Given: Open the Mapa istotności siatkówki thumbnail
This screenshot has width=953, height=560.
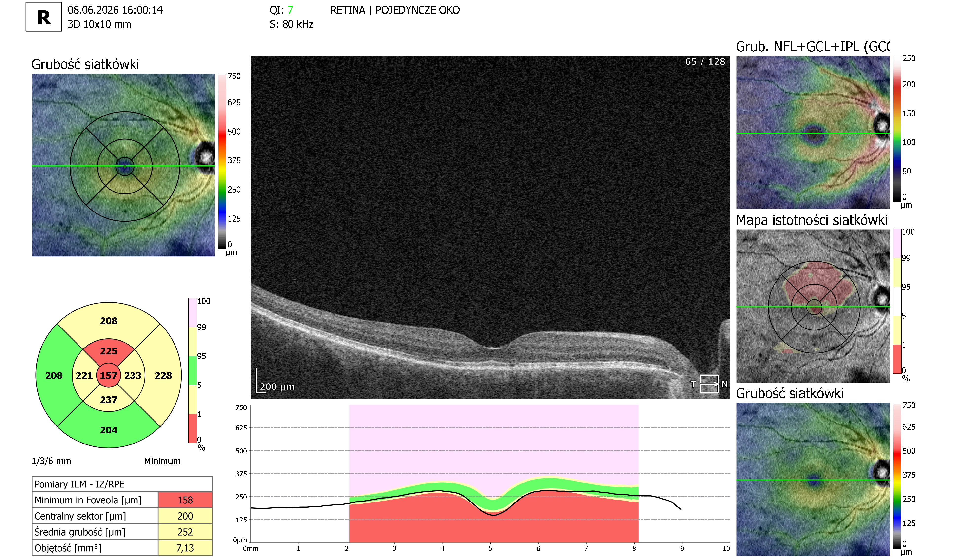Looking at the screenshot, I should pyautogui.click(x=813, y=306).
